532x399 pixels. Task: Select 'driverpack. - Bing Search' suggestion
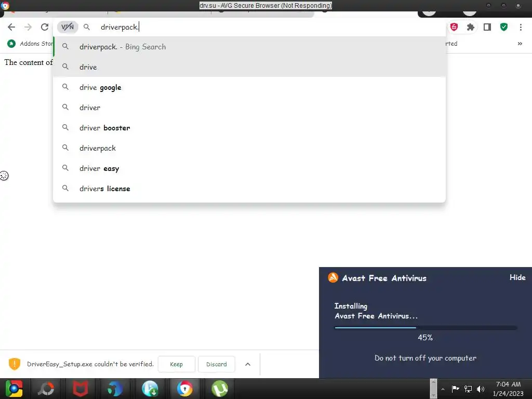(x=249, y=47)
